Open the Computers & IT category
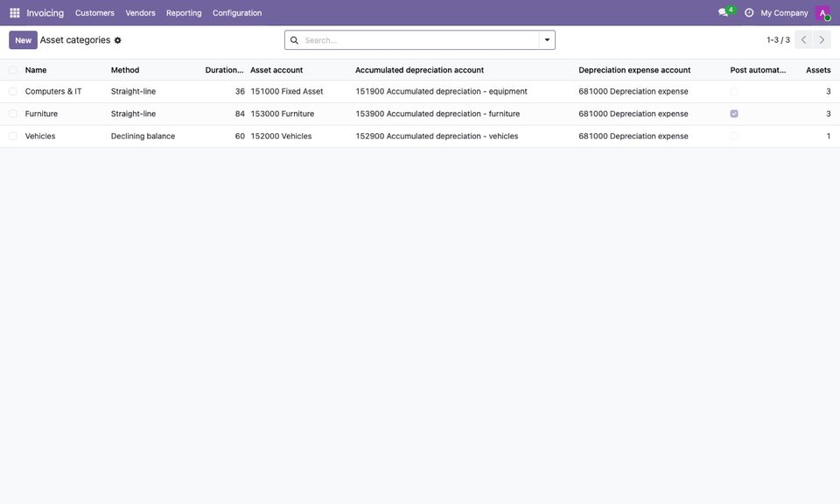Viewport: 840px width, 504px height. point(53,92)
